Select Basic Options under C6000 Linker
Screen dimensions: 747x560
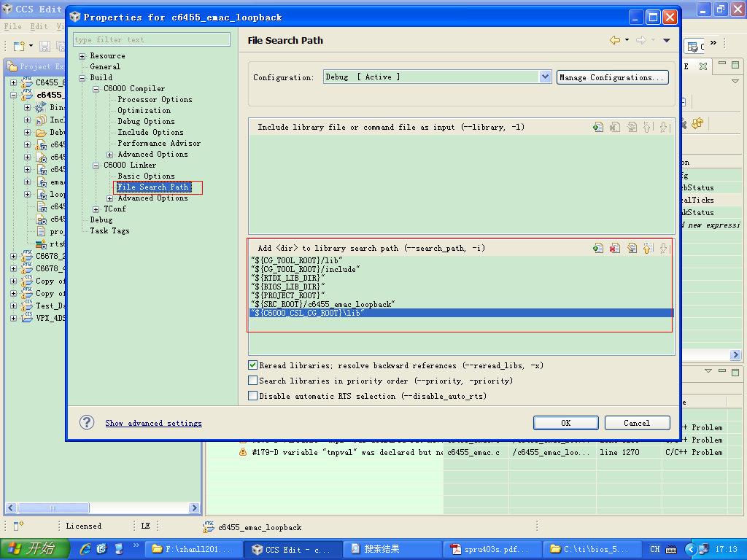click(146, 176)
